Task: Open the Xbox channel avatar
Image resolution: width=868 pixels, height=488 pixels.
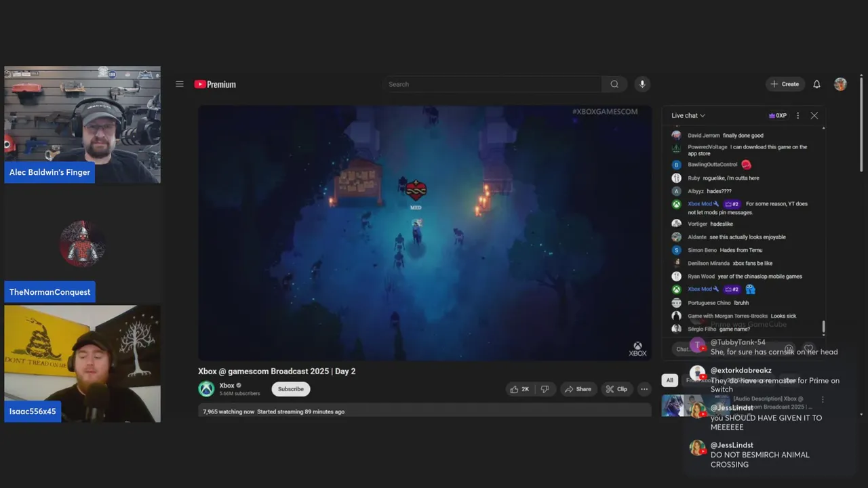Action: pos(206,388)
